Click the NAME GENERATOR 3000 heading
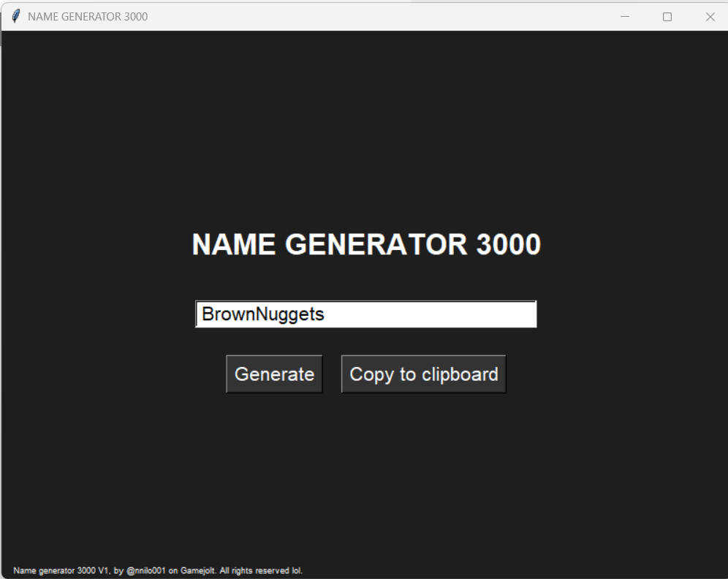Viewport: 728px width, 579px height. (x=366, y=244)
